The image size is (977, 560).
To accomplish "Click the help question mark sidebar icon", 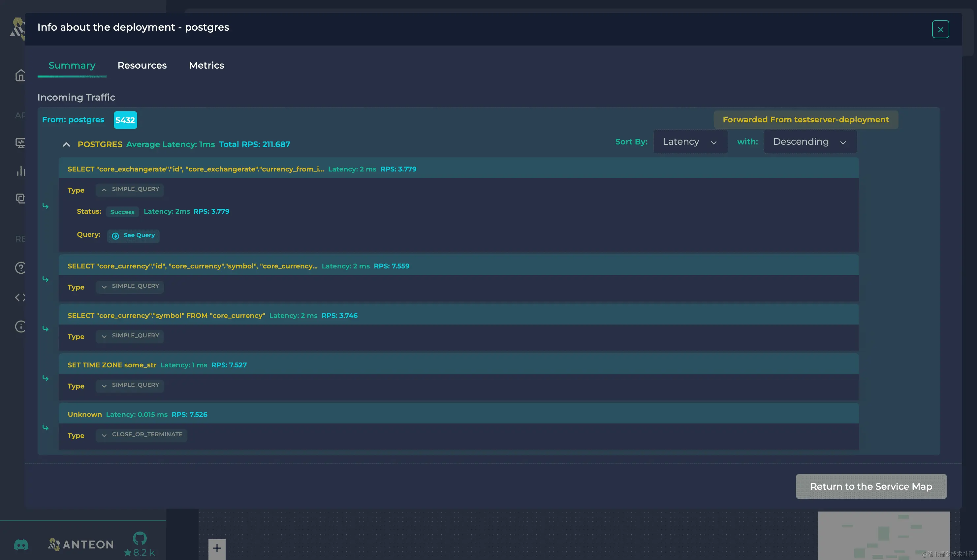I will click(x=20, y=268).
